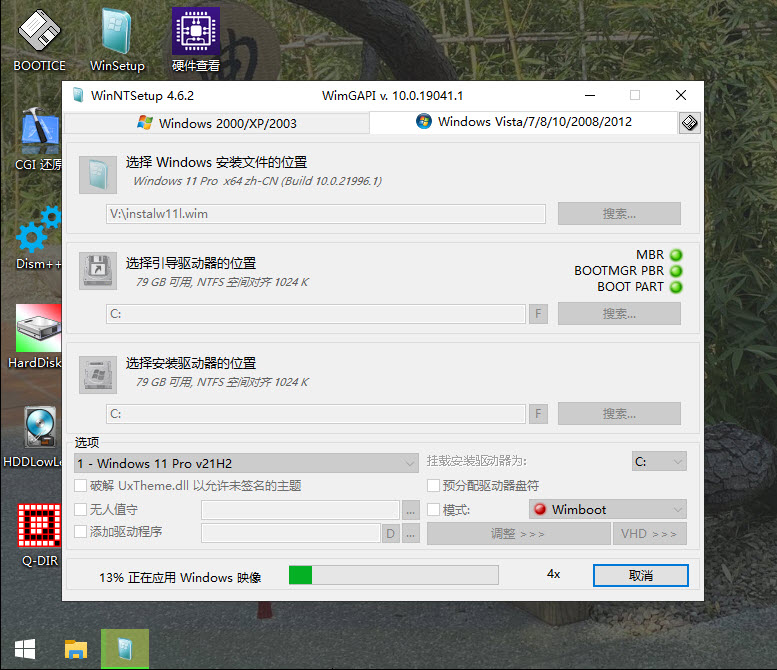Image resolution: width=777 pixels, height=670 pixels.
Task: Click the install drive disk icon
Action: point(98,375)
